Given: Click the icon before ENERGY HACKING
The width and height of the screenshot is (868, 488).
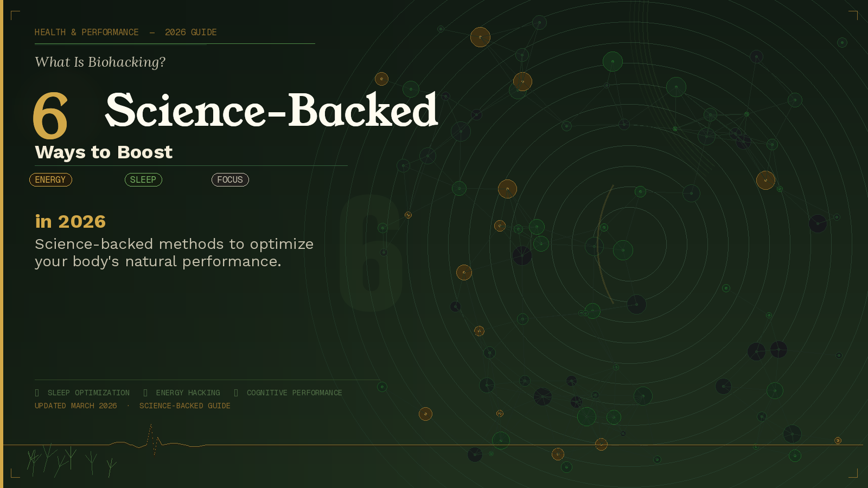Looking at the screenshot, I should (145, 393).
